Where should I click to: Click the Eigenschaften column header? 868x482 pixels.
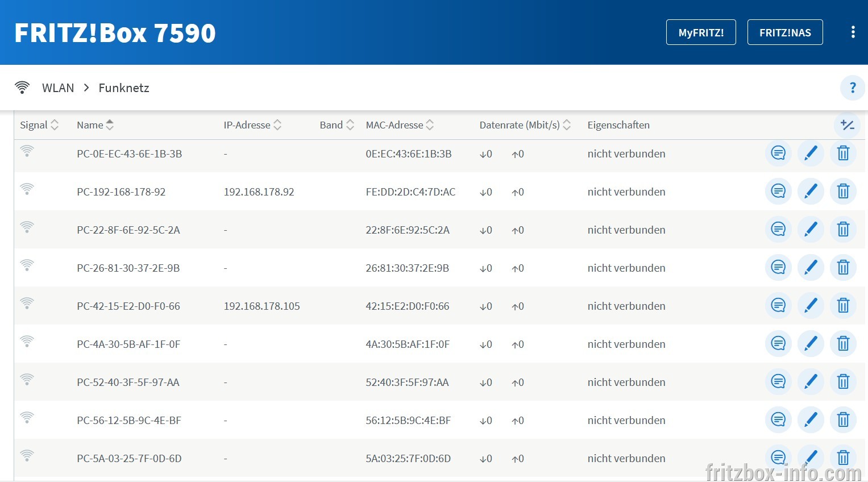pyautogui.click(x=618, y=125)
